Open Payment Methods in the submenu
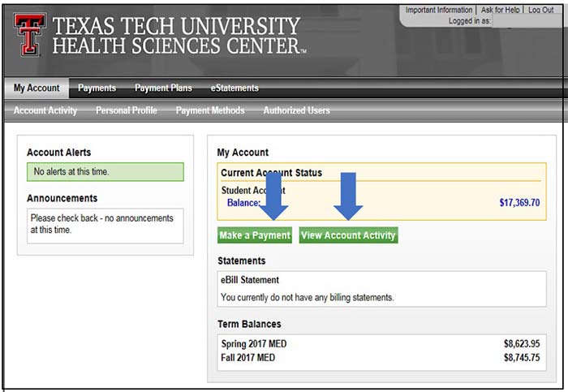568x392 pixels. pyautogui.click(x=210, y=110)
